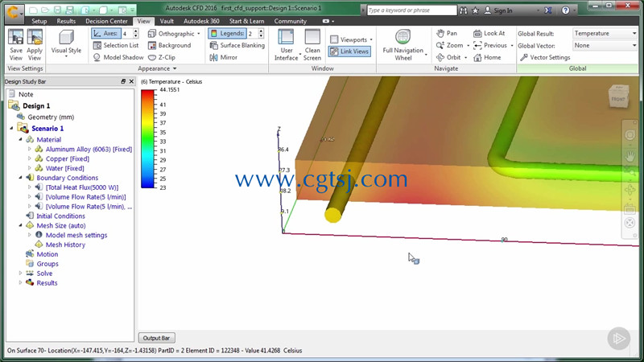
Task: Open Surface Blanking tool
Action: (x=237, y=45)
